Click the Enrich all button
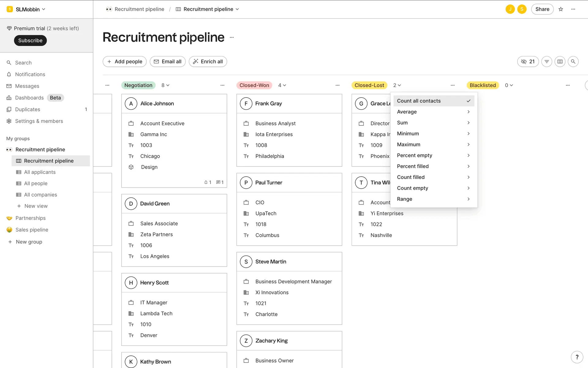 (x=208, y=62)
